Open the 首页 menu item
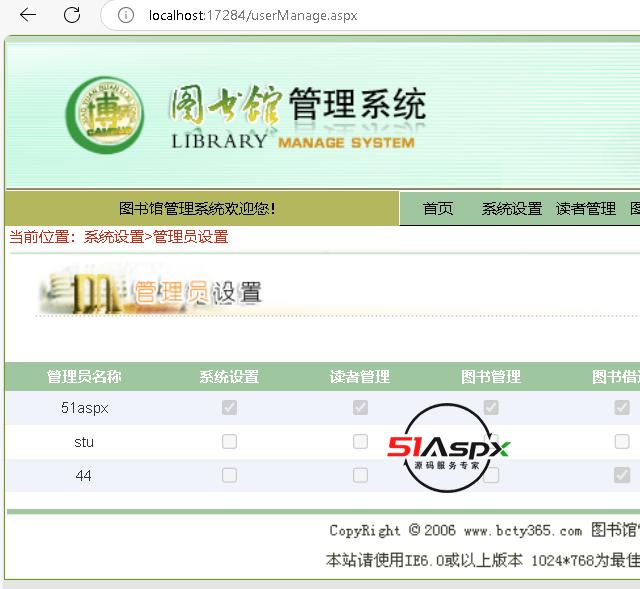This screenshot has width=640, height=589. point(438,209)
